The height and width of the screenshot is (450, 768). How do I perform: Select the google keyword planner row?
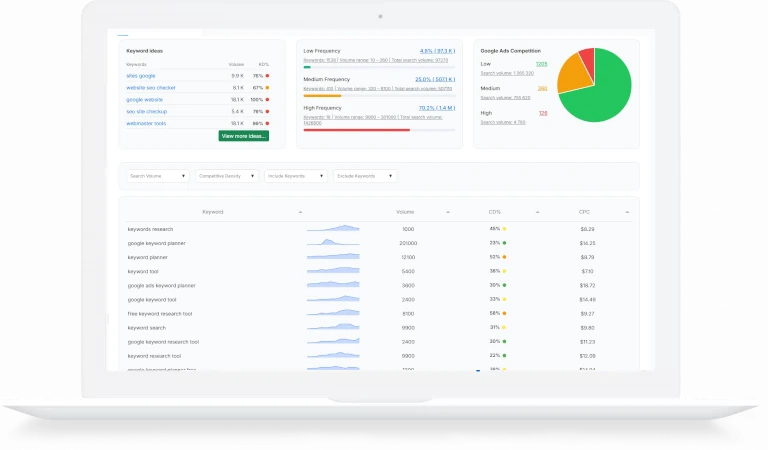pos(379,243)
